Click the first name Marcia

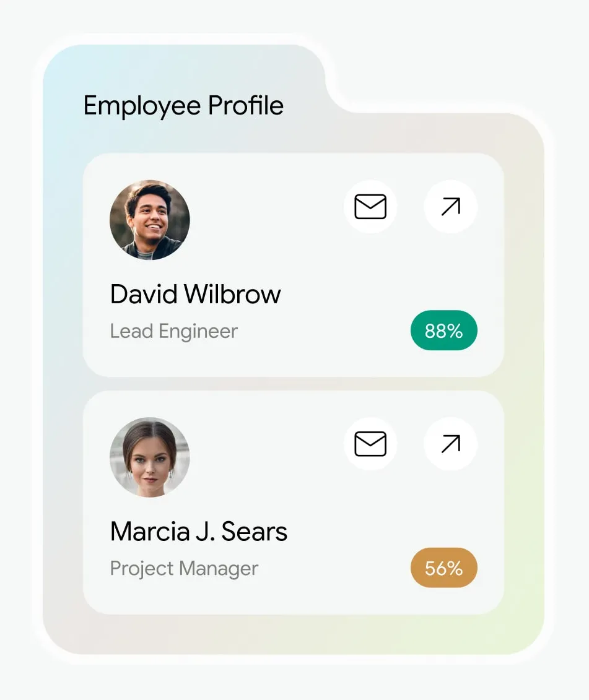[x=151, y=531]
